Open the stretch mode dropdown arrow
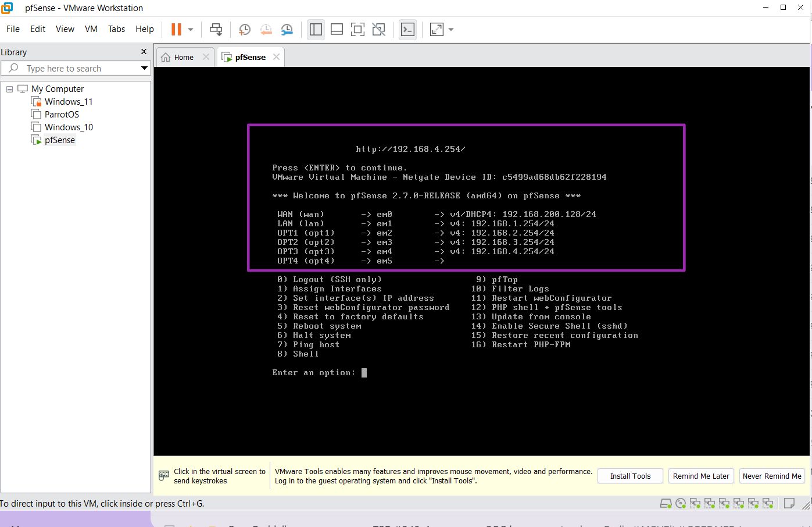 [451, 29]
